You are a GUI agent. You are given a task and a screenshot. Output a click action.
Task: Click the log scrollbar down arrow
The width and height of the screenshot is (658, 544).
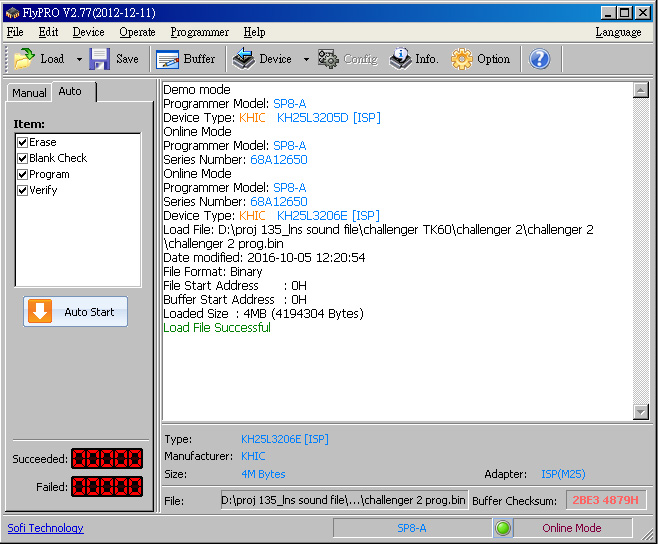(x=641, y=412)
